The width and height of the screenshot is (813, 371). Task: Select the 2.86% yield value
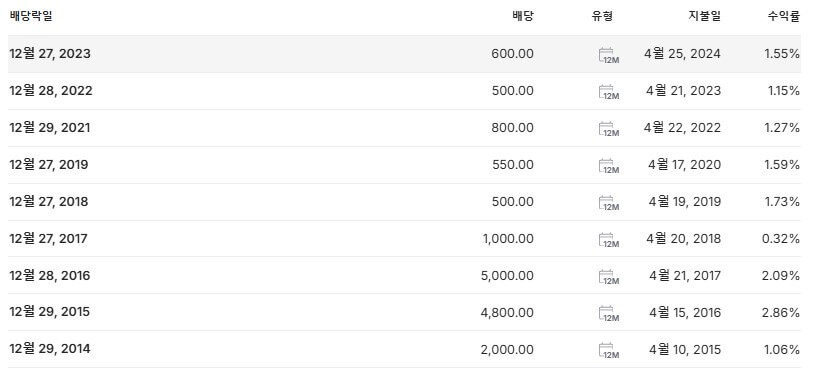781,312
